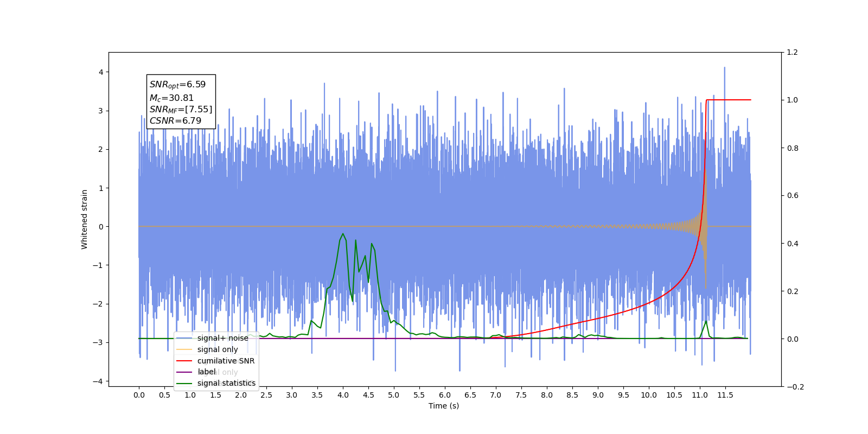Screen dimensions: 868x434
Task: Click the green signal statistics peak near 4.0s
Action: point(343,234)
